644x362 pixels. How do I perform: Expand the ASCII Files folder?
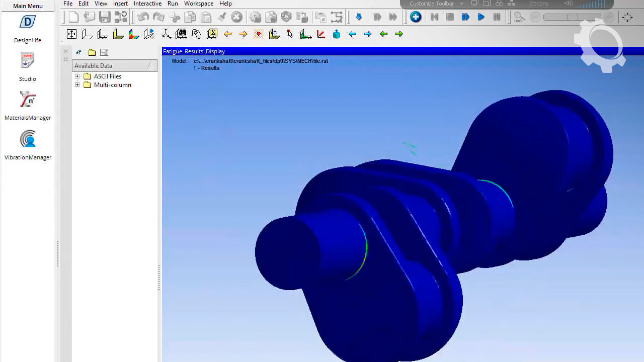click(x=77, y=76)
